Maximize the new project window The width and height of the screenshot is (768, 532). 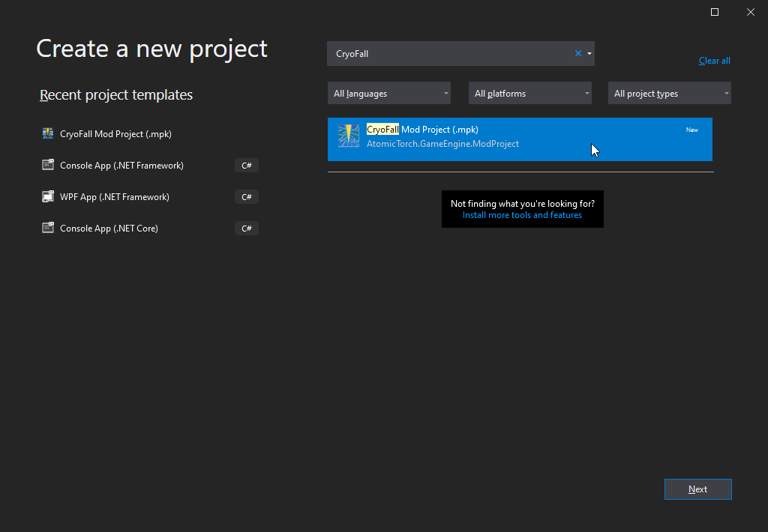(x=715, y=12)
